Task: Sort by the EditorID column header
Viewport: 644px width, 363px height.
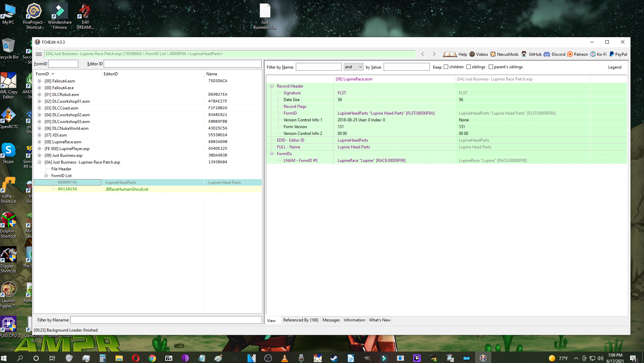Action: click(x=153, y=74)
